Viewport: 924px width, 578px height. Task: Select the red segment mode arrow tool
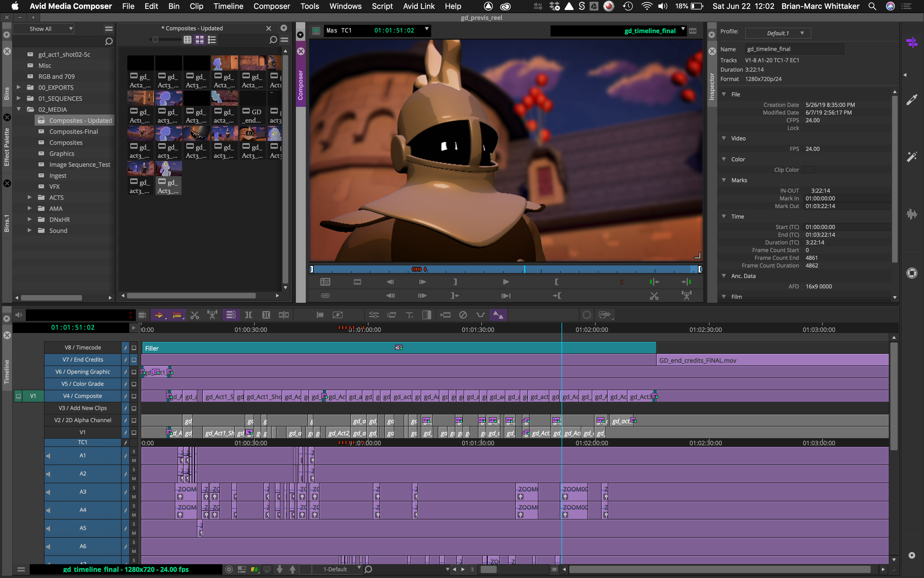click(159, 315)
